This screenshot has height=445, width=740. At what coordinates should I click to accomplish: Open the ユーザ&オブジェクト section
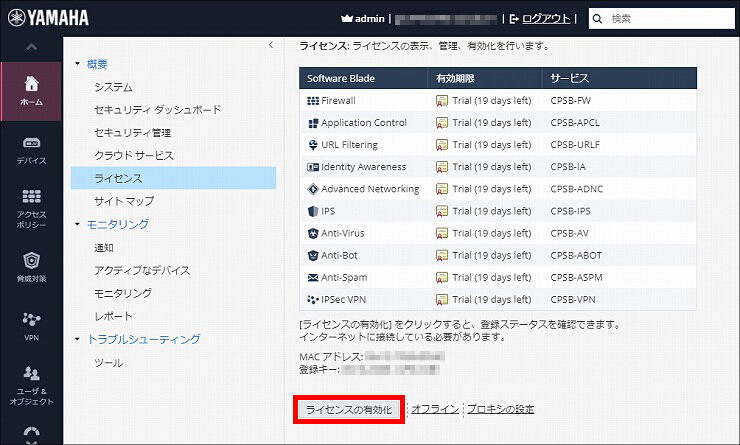coord(31,386)
